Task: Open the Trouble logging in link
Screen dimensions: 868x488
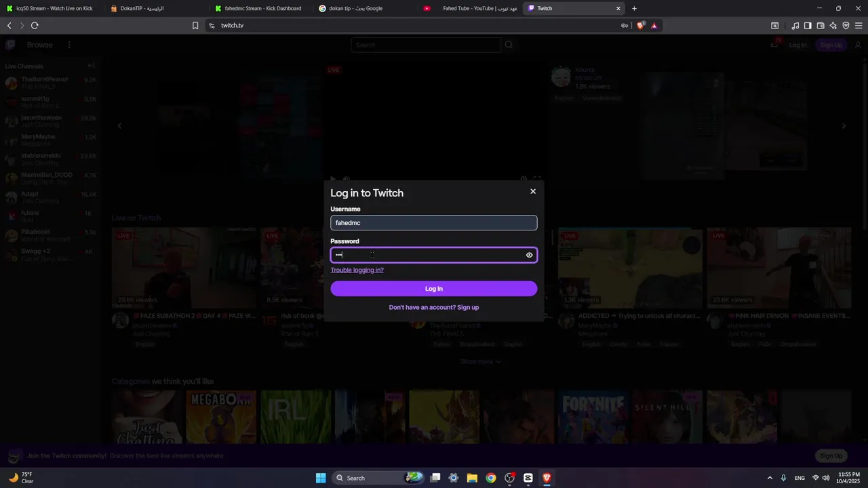Action: point(357,270)
